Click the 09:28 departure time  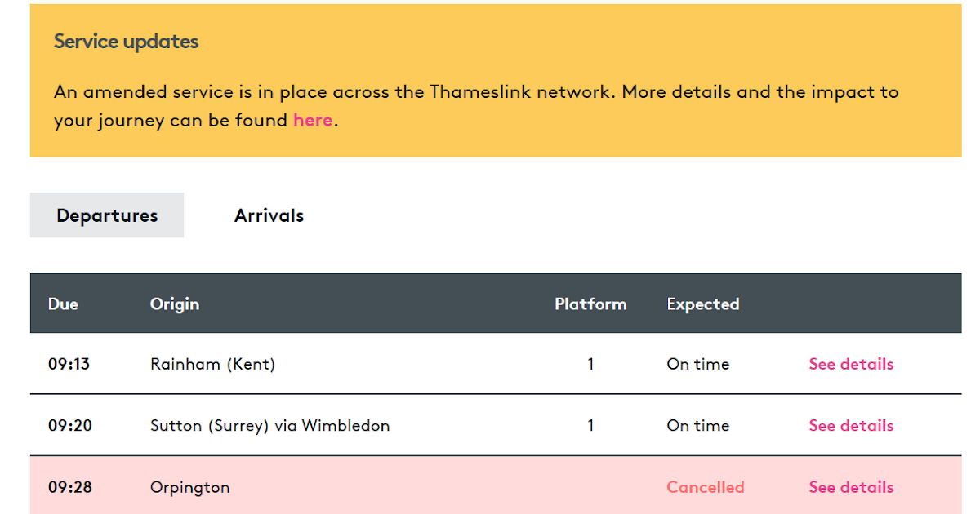[68, 486]
